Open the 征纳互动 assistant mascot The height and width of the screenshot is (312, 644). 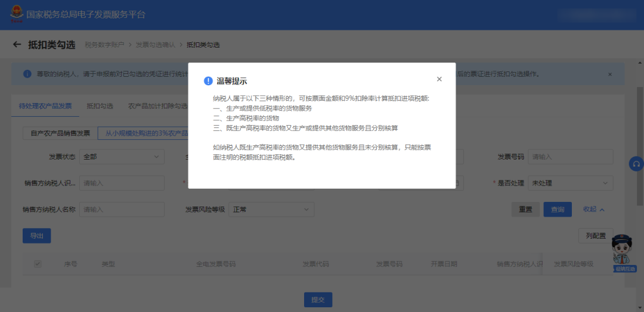[x=622, y=253]
